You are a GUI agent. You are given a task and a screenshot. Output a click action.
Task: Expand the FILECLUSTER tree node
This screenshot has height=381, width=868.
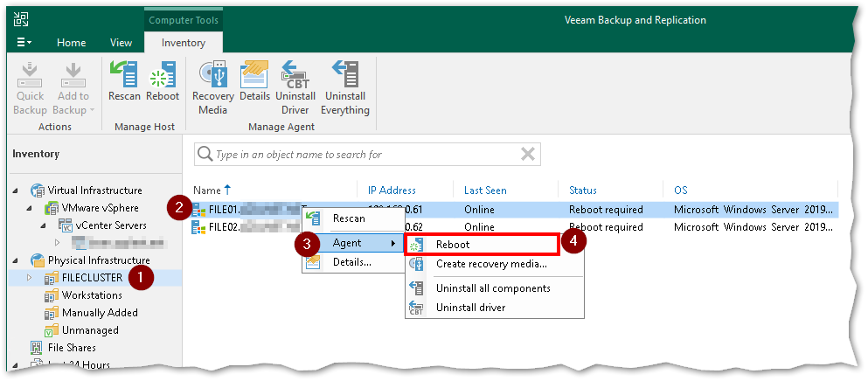30,278
